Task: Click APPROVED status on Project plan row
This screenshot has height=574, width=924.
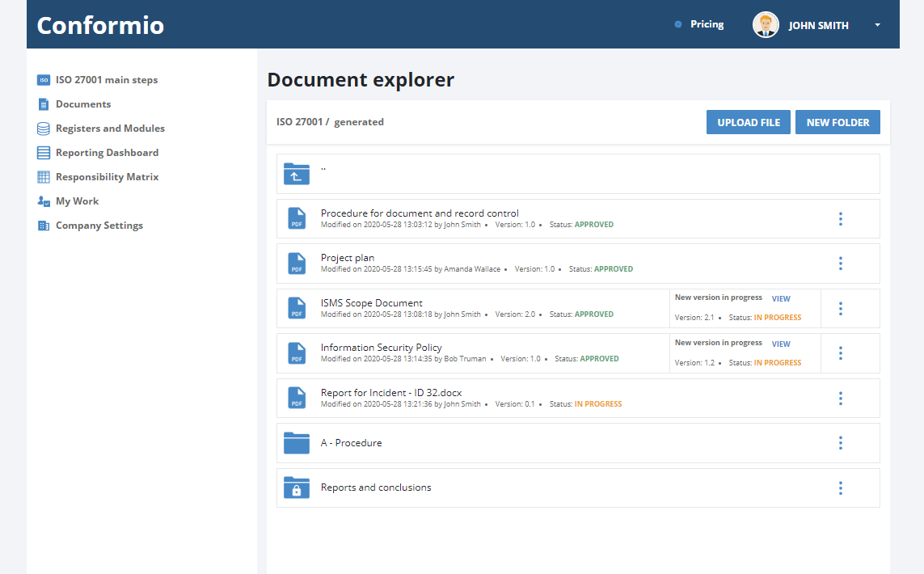Action: coord(614,268)
